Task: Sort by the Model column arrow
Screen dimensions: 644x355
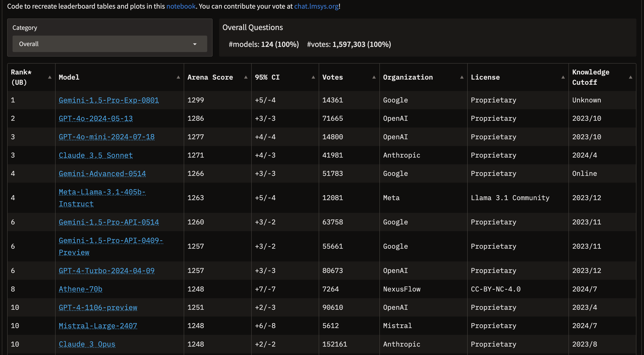Action: click(178, 77)
